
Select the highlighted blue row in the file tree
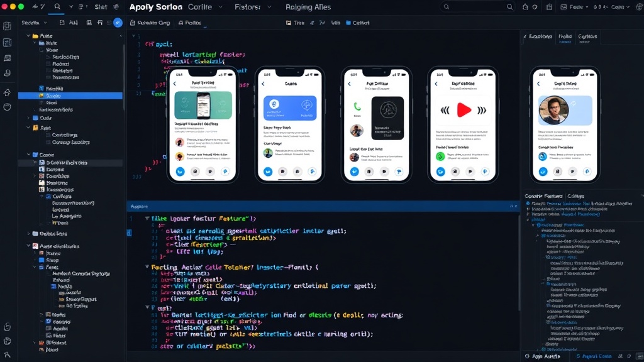tap(70, 96)
